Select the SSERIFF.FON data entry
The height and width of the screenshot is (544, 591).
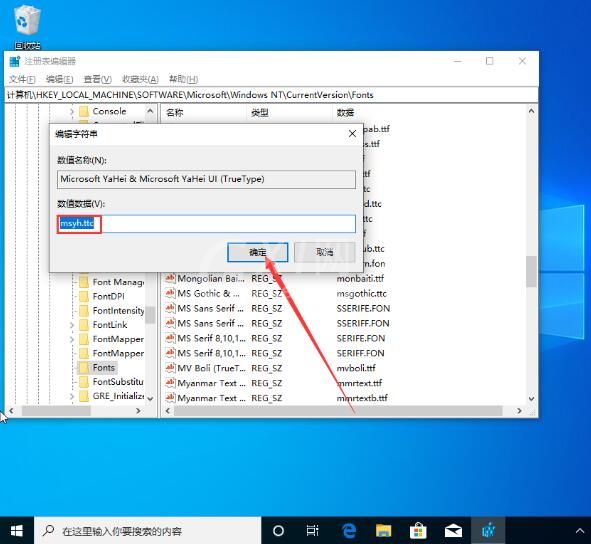363,323
